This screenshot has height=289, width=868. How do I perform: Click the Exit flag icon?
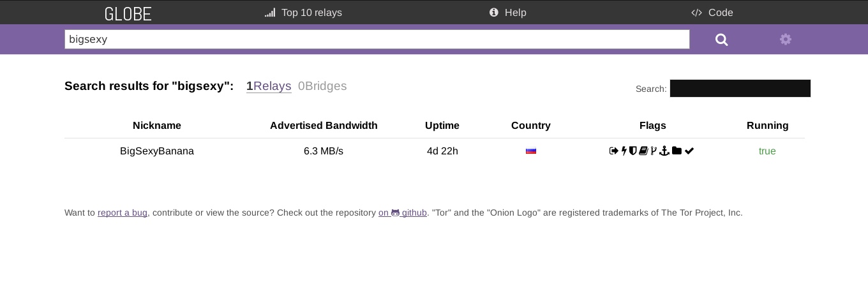click(x=614, y=151)
